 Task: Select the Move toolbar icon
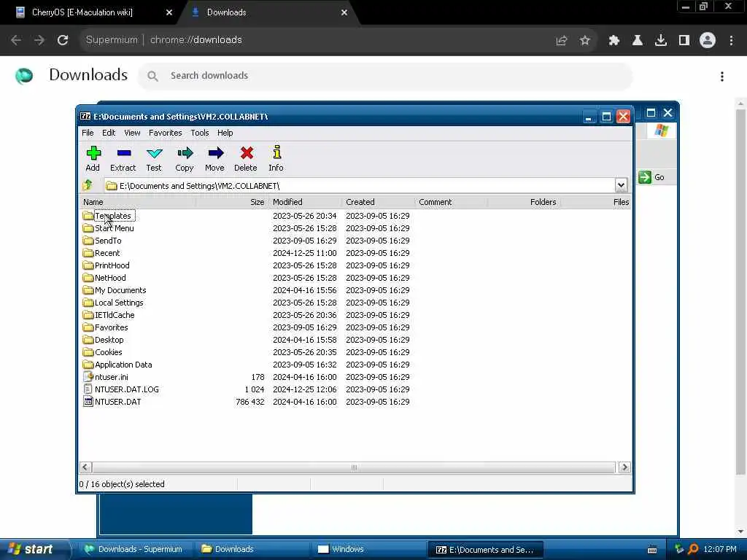[x=215, y=158]
